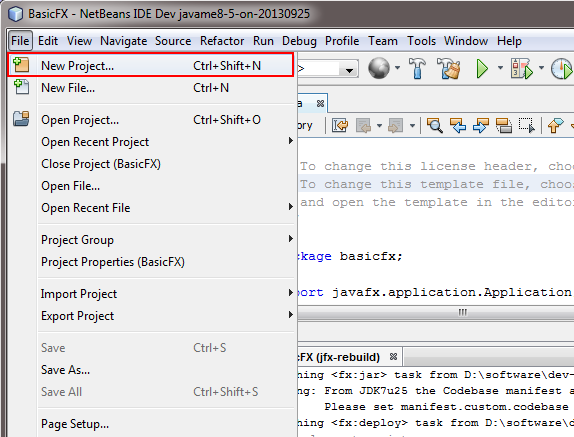Image resolution: width=574 pixels, height=437 pixels.
Task: Click the 'basicfx;' package text in editor
Action: [371, 256]
